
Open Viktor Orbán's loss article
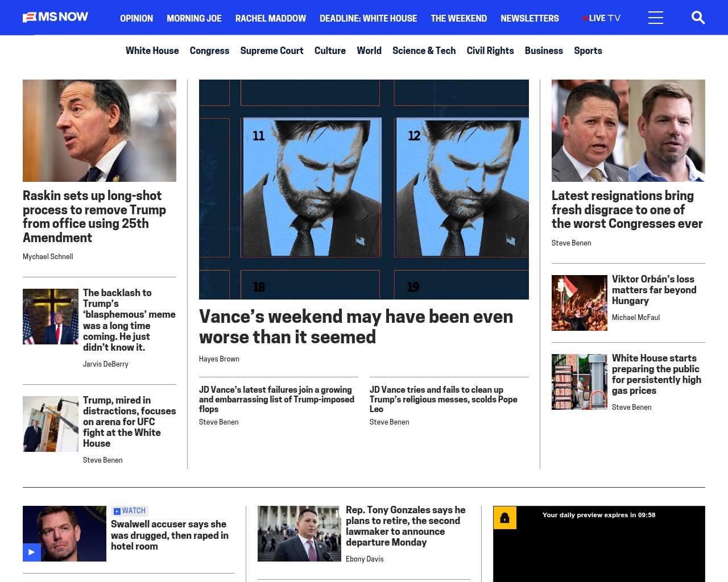coord(653,290)
